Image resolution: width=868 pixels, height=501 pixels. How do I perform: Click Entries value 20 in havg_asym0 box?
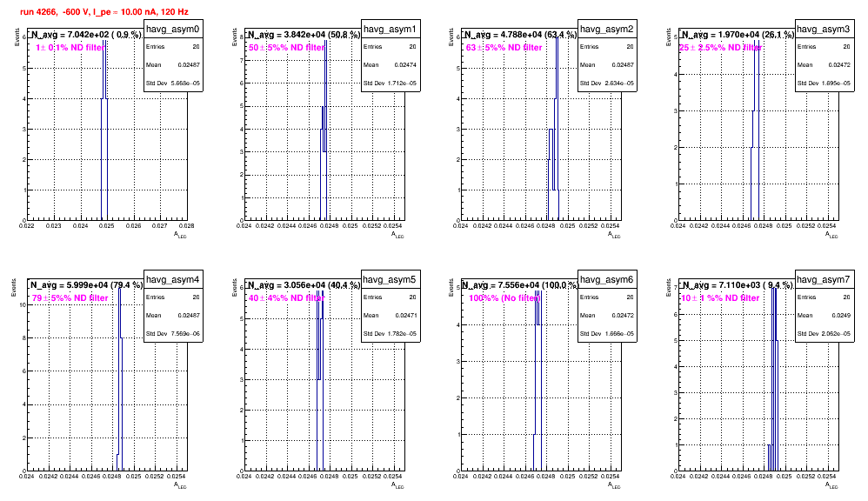tap(196, 46)
